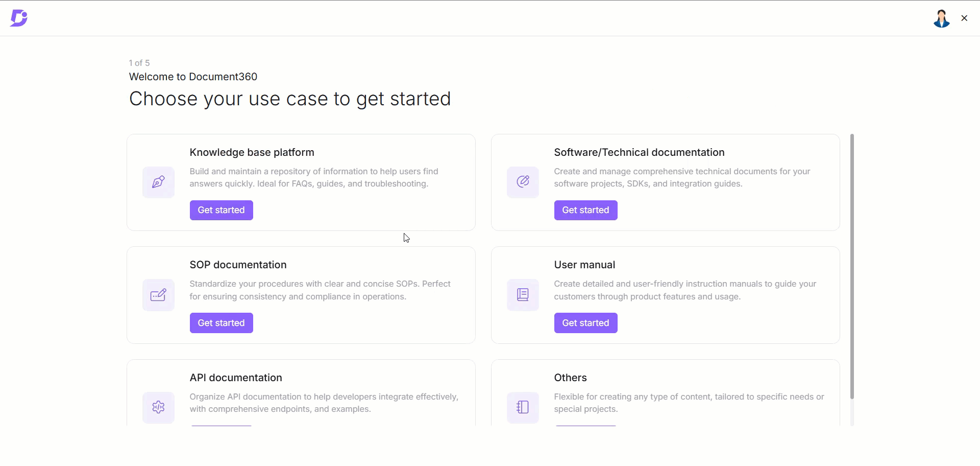Click the Software/Technical documentation edit icon
This screenshot has height=466, width=980.
pyautogui.click(x=523, y=182)
